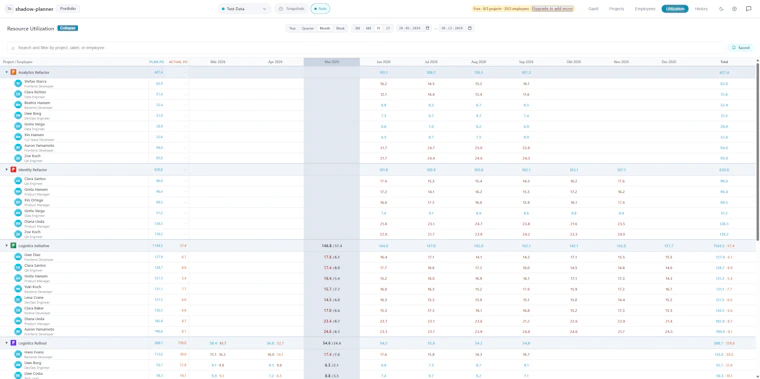Click Uwe Diaz's avatar icon

click(18, 256)
